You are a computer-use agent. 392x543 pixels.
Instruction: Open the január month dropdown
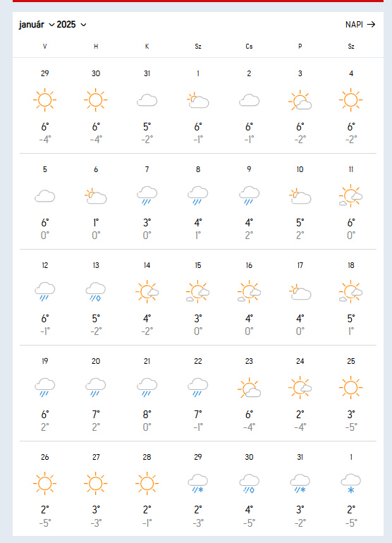(x=37, y=25)
